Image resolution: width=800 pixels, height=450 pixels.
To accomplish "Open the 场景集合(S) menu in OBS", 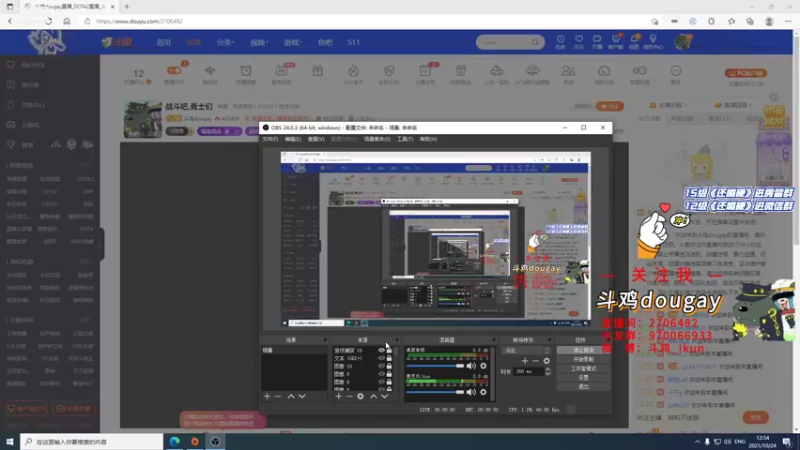I will pos(377,139).
